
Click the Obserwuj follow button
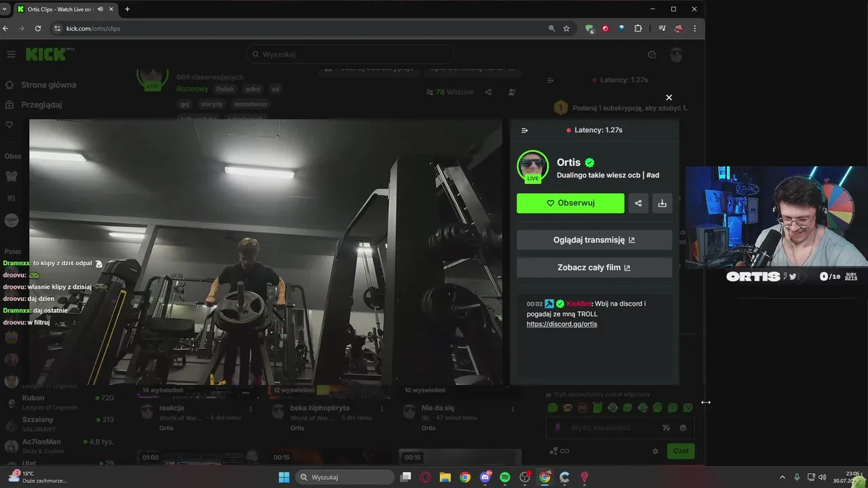[570, 203]
